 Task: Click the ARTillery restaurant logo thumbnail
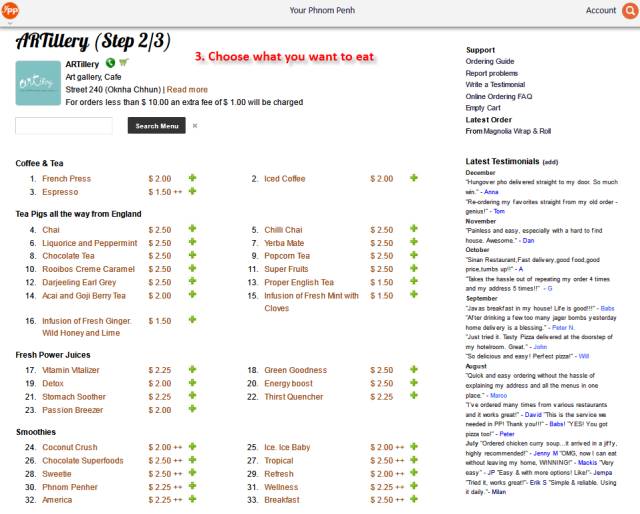coord(36,84)
